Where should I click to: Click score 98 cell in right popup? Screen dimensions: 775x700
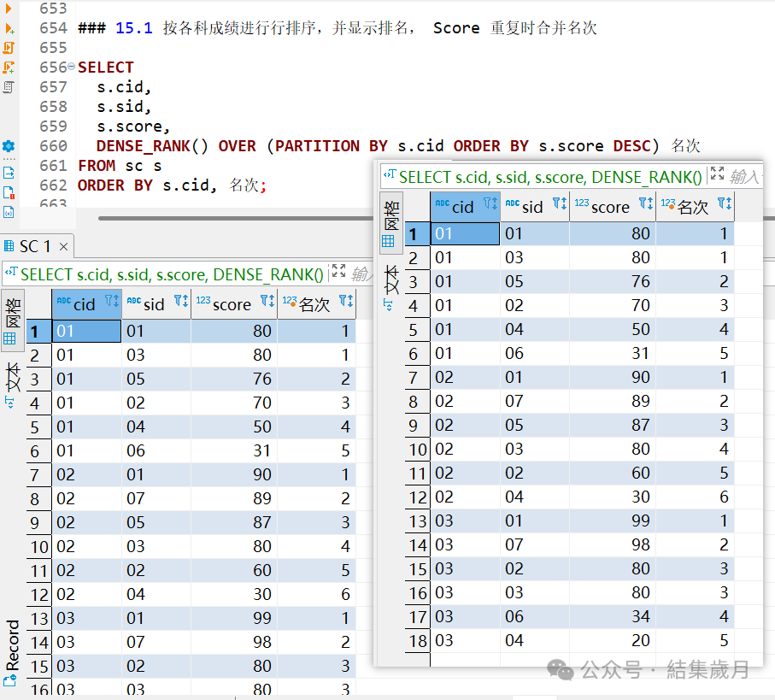[613, 544]
